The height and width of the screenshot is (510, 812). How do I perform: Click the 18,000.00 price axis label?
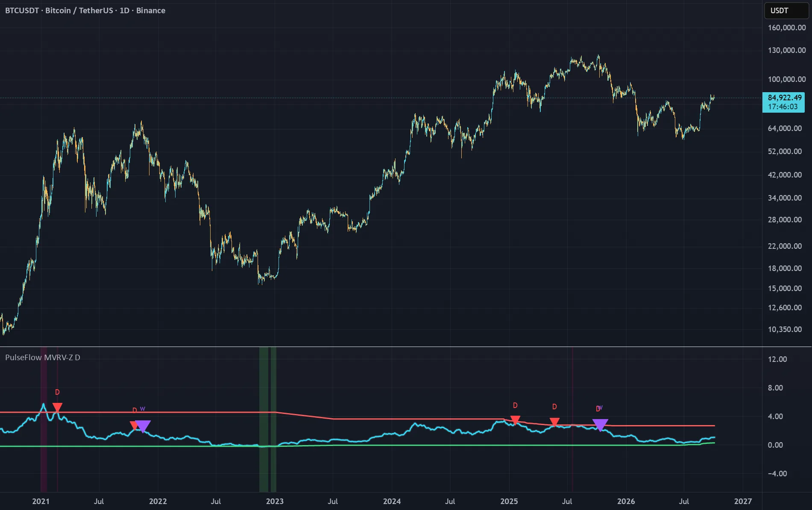point(785,268)
